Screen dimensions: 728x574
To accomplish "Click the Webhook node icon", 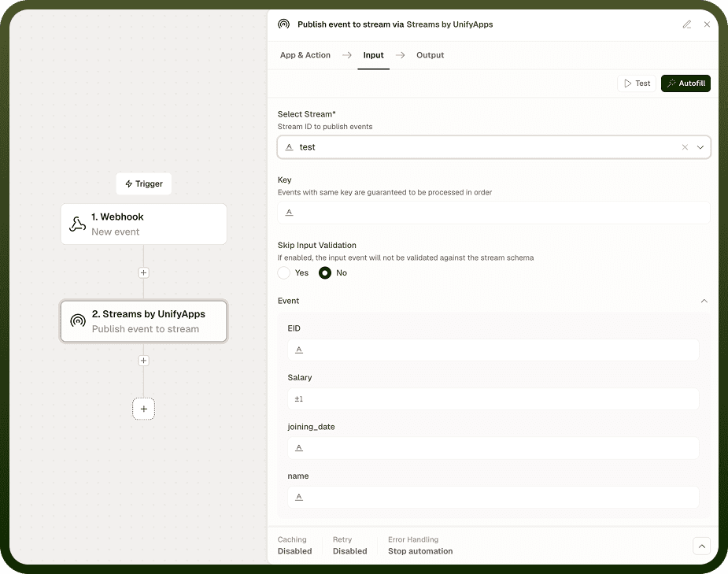I will click(78, 224).
